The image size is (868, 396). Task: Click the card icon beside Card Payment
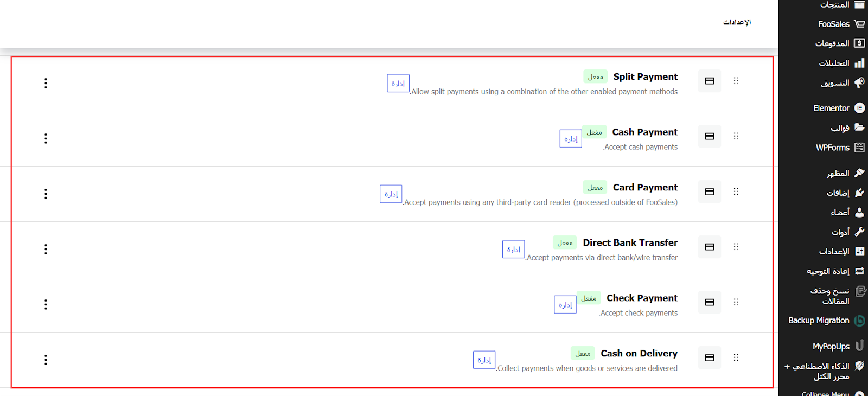click(x=710, y=191)
